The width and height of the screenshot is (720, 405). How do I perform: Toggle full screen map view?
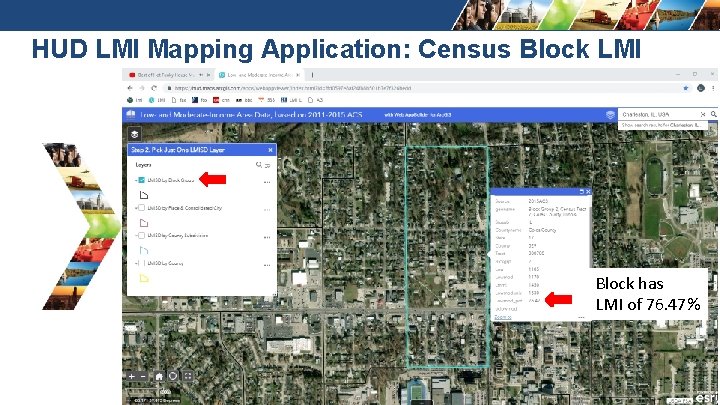tap(188, 376)
